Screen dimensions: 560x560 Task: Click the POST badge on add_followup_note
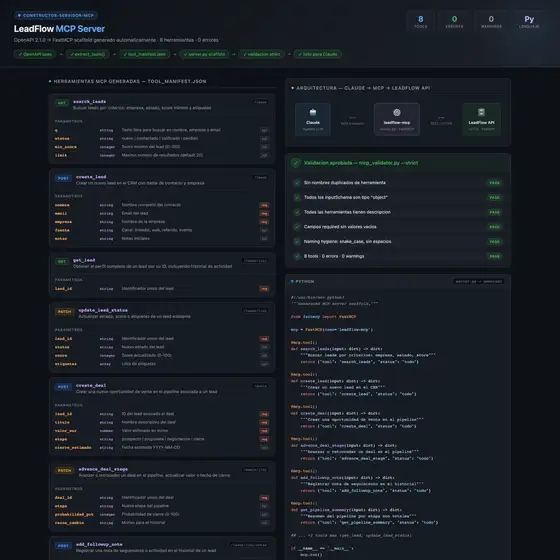point(63,546)
